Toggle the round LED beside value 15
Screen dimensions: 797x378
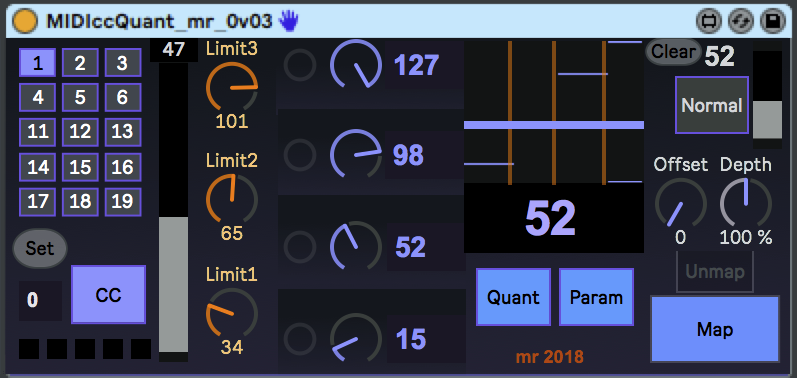tap(299, 338)
